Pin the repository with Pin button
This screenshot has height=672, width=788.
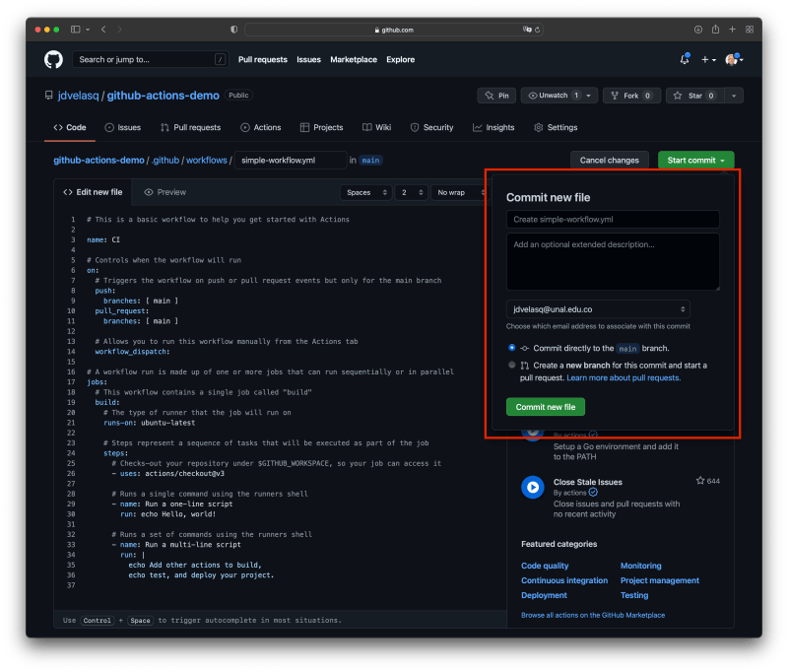click(496, 96)
